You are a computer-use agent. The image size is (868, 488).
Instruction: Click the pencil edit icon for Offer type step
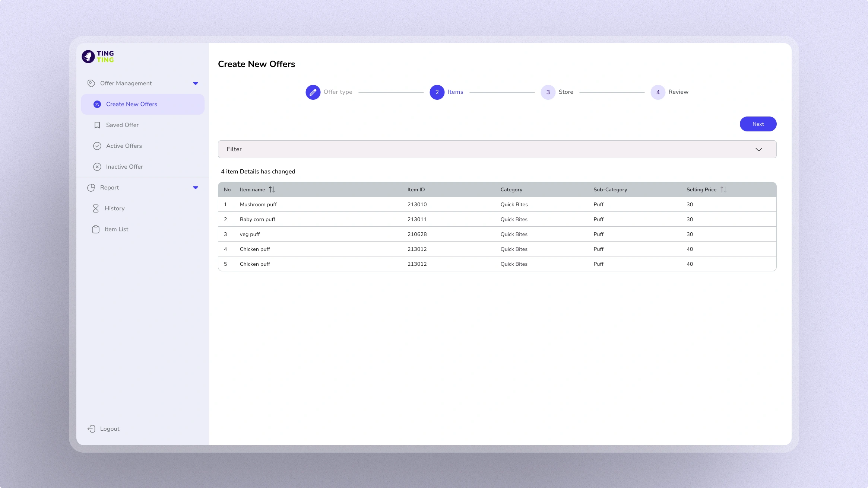pyautogui.click(x=313, y=92)
